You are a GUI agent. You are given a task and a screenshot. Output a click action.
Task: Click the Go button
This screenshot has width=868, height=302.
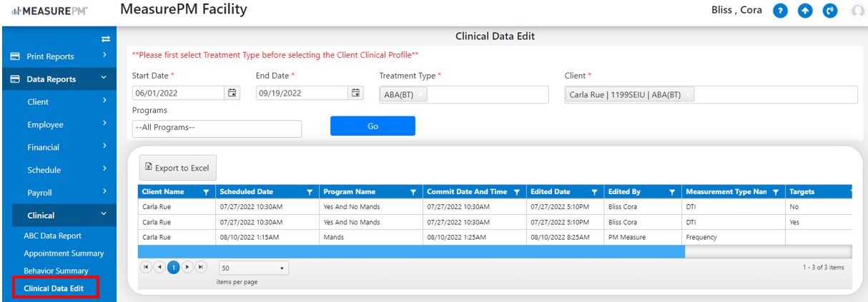(373, 126)
